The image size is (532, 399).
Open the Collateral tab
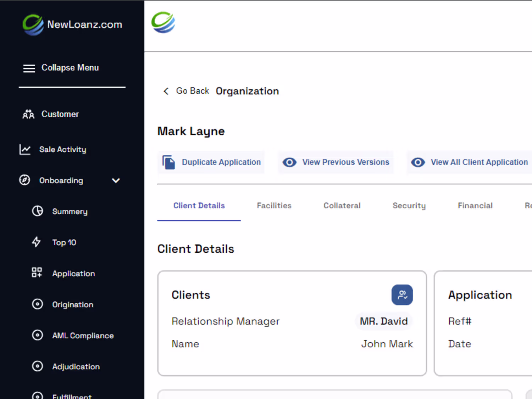tap(342, 206)
